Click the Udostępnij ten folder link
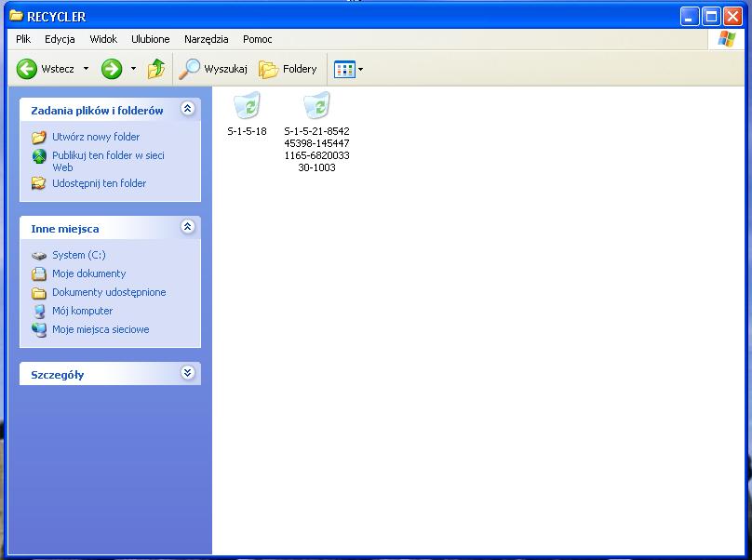The height and width of the screenshot is (560, 752). [100, 183]
